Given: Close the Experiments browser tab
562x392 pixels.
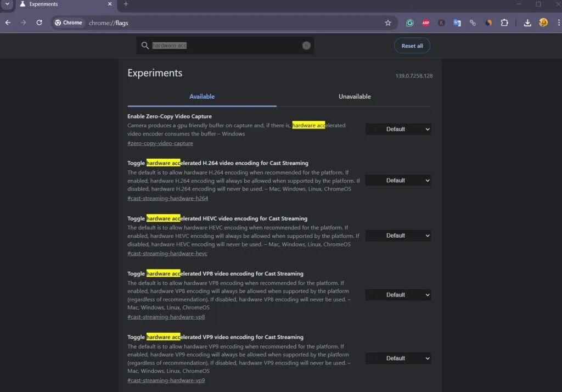Looking at the screenshot, I should coord(110,4).
